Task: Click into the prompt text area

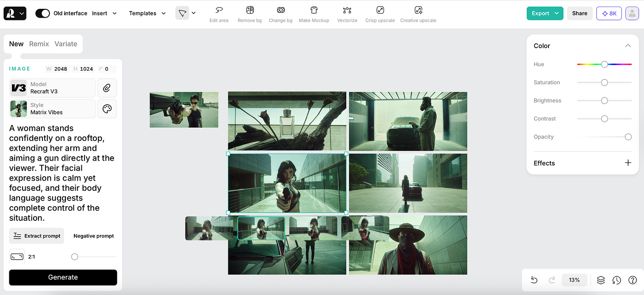Action: tap(62, 173)
